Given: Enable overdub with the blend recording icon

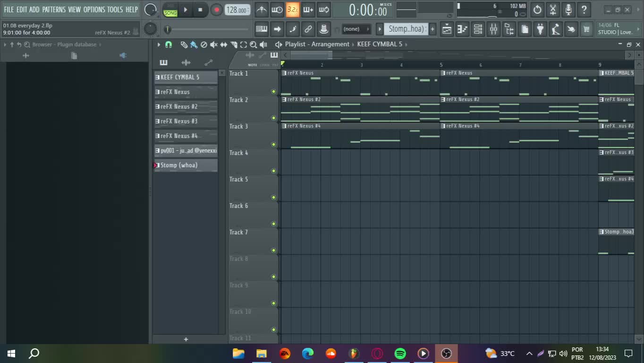Looking at the screenshot, I should pos(308,9).
